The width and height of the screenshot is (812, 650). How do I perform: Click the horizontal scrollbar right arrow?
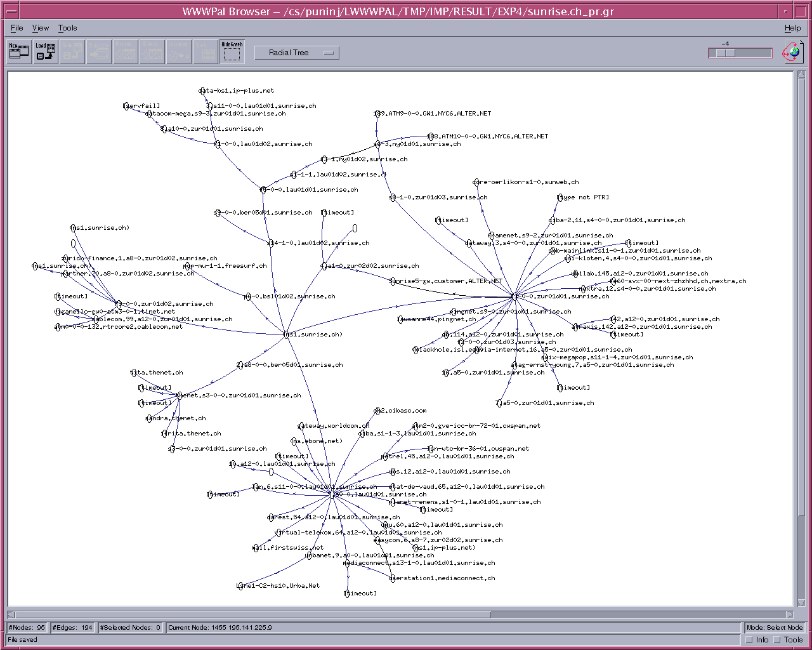tap(789, 614)
